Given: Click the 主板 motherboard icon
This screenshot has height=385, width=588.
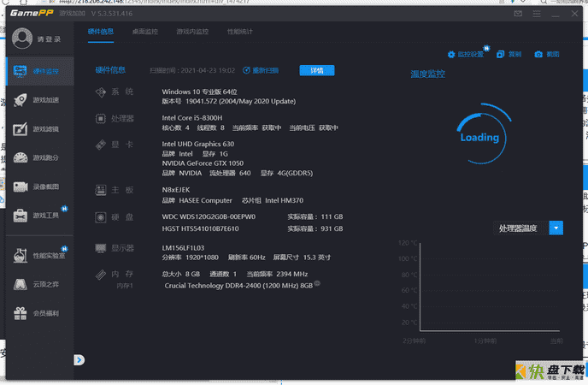Looking at the screenshot, I should tap(101, 190).
